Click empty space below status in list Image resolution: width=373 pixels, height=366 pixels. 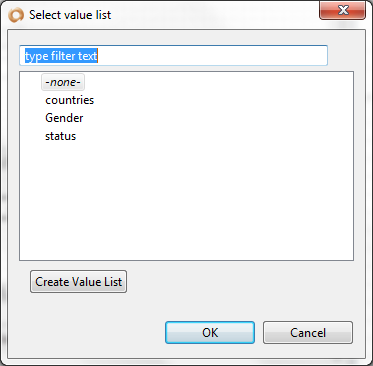(x=186, y=200)
